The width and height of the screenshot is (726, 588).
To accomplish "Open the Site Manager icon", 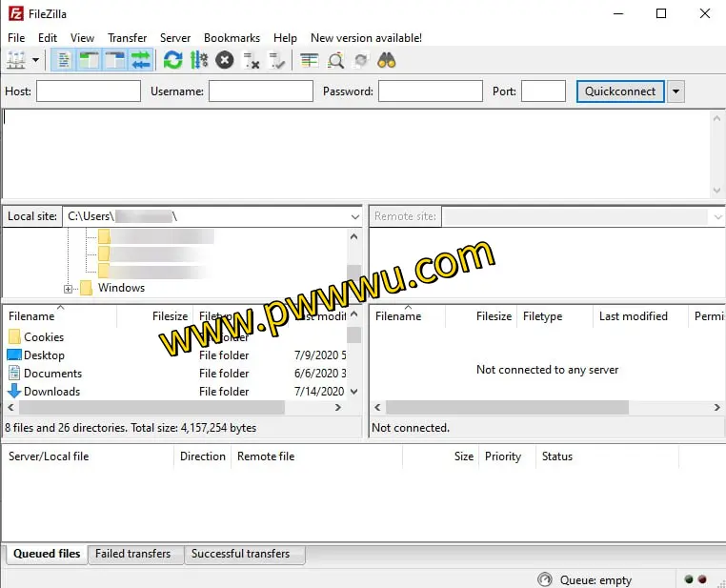I will tap(16, 60).
